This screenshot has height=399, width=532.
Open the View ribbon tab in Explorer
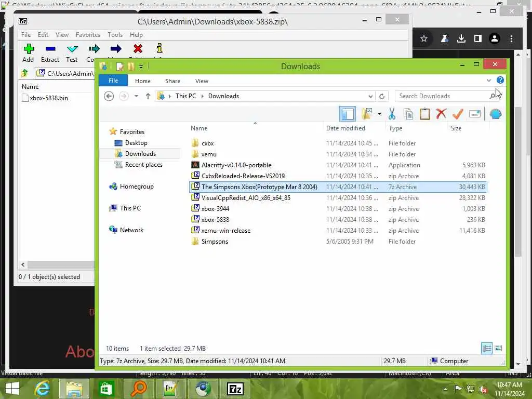coord(202,81)
